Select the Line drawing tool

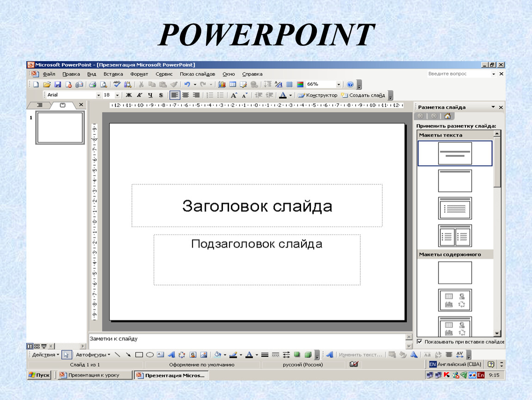[x=118, y=355]
